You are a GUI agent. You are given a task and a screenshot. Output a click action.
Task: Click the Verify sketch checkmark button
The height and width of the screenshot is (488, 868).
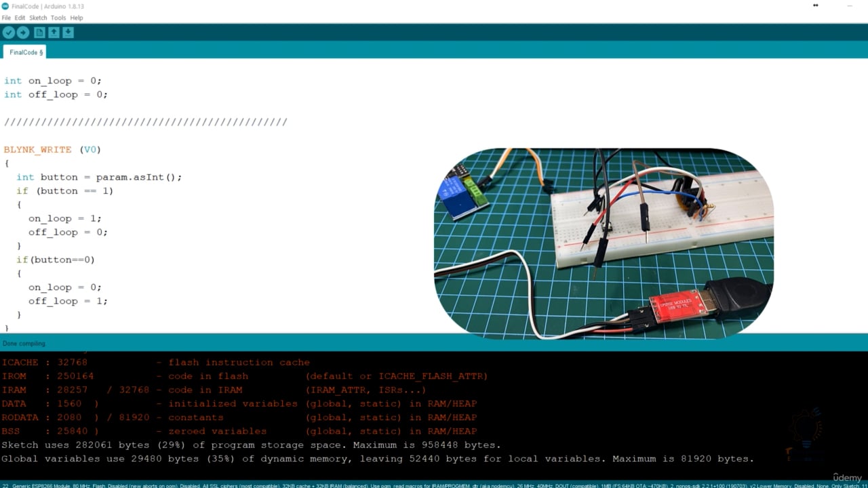(x=9, y=33)
